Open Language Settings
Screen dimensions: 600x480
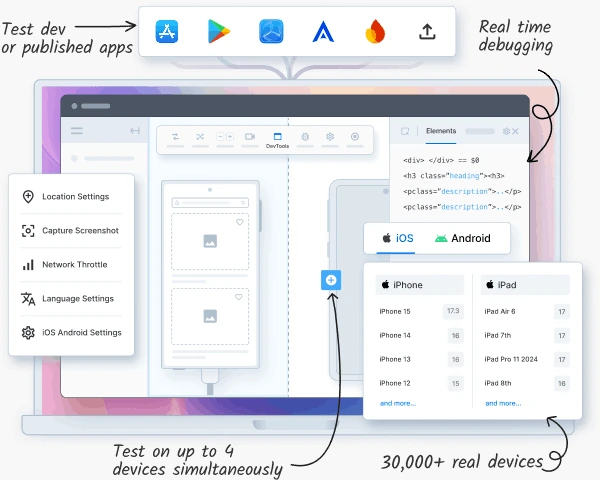click(x=71, y=299)
